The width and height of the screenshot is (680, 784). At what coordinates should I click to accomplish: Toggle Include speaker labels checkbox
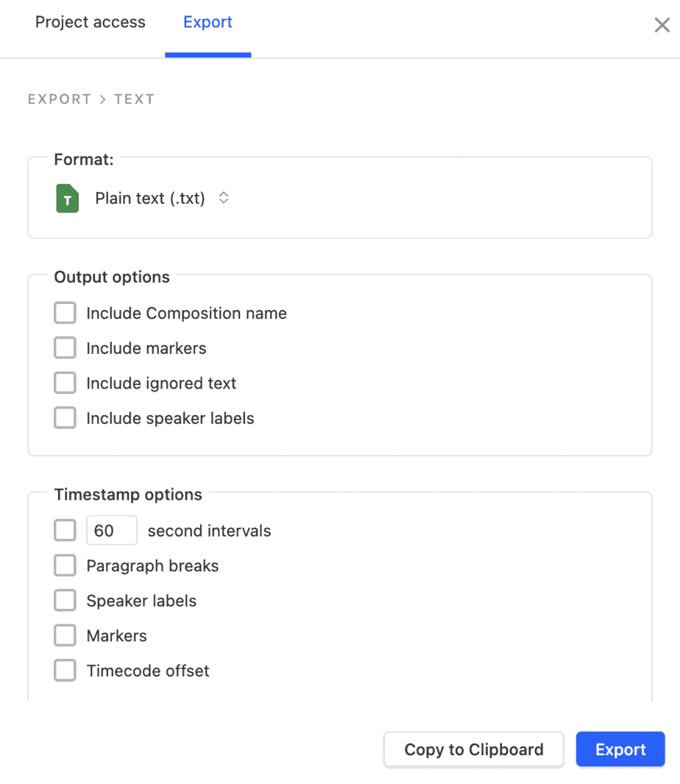click(65, 418)
